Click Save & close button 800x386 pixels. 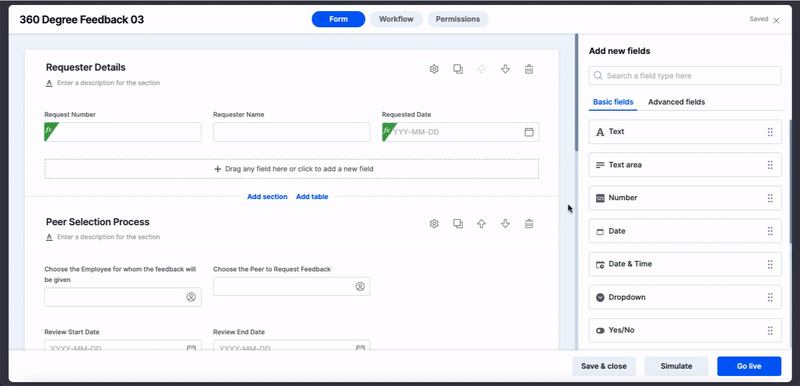(x=604, y=366)
